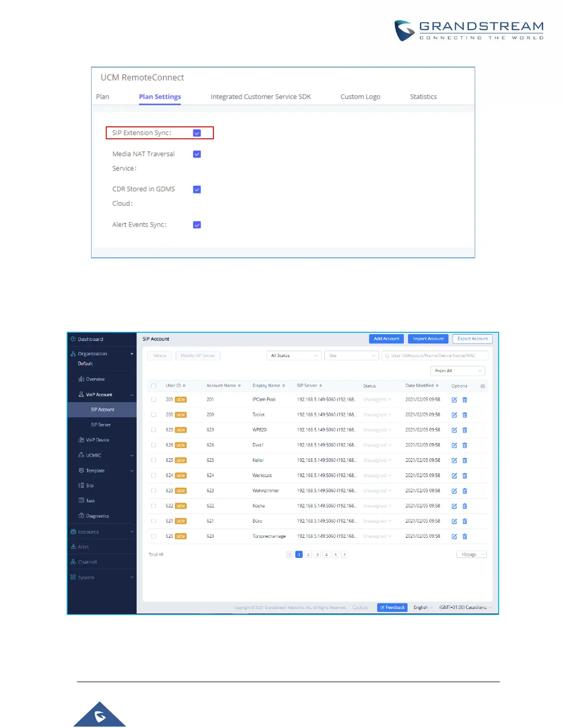Open table column settings gear
This screenshot has height=728, width=563.
pyautogui.click(x=483, y=386)
